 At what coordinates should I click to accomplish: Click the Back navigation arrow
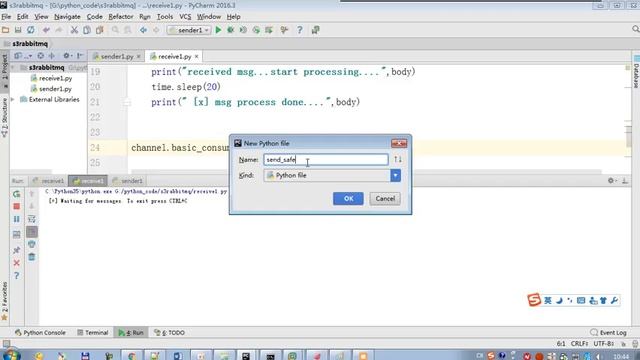143,30
